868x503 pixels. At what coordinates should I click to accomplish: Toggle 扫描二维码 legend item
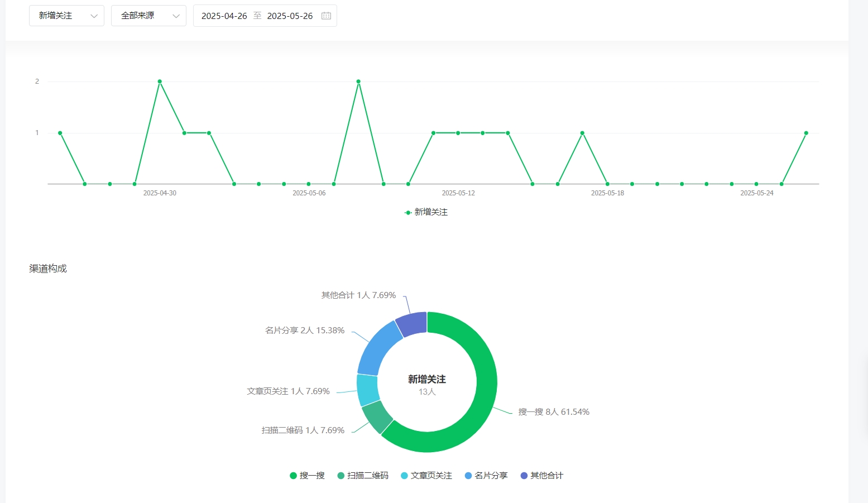(x=363, y=476)
